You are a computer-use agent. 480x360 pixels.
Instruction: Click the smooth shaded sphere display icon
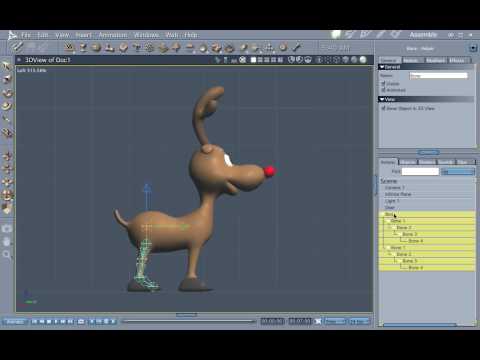coord(363,60)
